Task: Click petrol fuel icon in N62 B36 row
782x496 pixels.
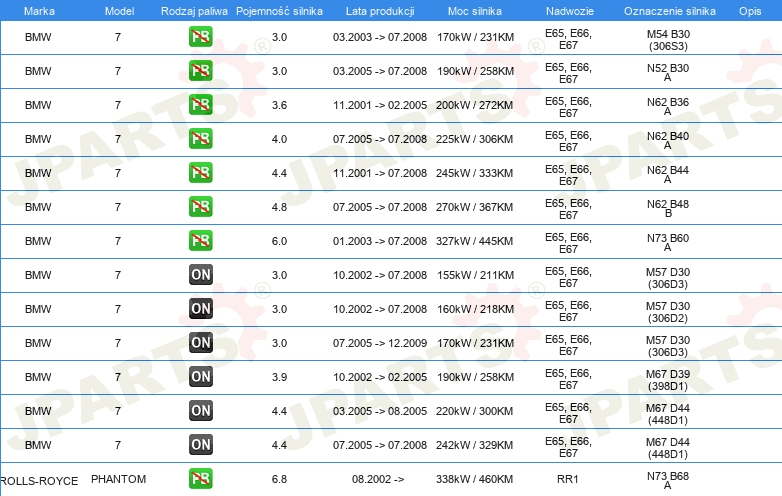Action: pyautogui.click(x=200, y=105)
